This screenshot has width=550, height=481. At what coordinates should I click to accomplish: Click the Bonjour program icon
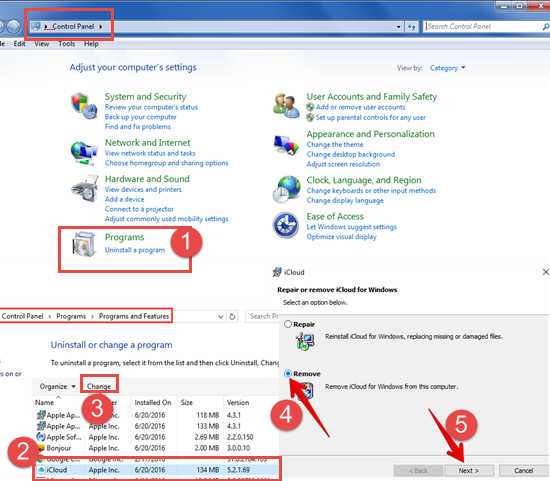[x=41, y=448]
